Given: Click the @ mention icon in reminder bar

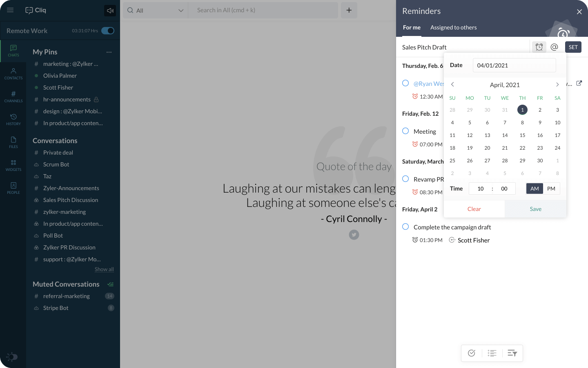Looking at the screenshot, I should (554, 47).
